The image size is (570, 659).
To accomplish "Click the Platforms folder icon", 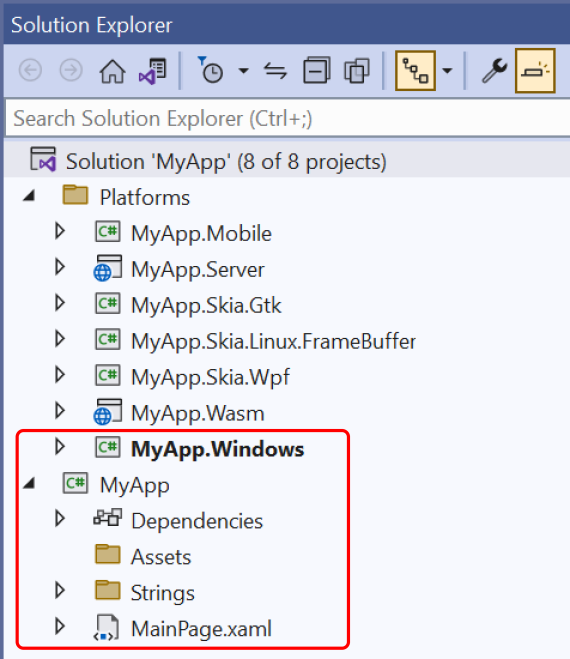I will tap(75, 195).
